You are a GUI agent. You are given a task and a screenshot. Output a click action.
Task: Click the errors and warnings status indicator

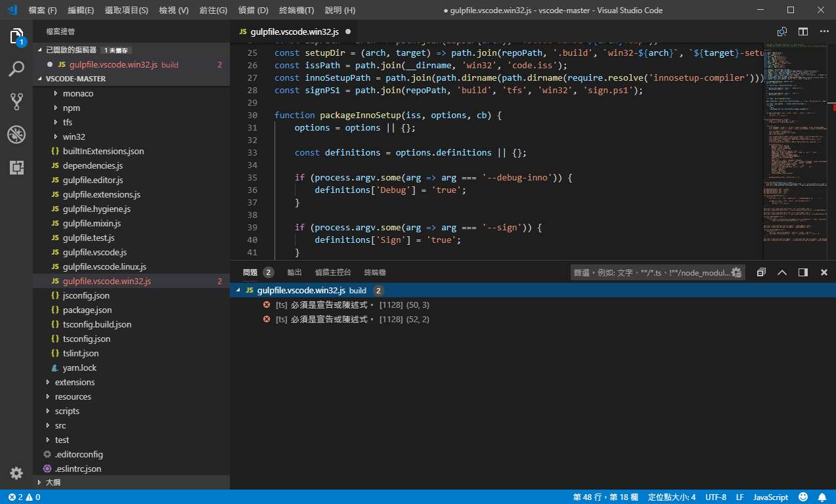[x=24, y=497]
